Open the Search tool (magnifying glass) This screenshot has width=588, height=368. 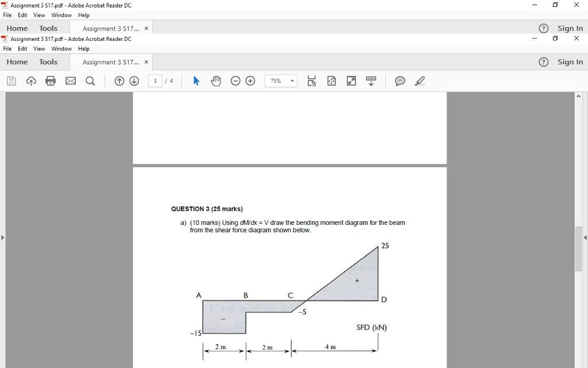pos(89,80)
